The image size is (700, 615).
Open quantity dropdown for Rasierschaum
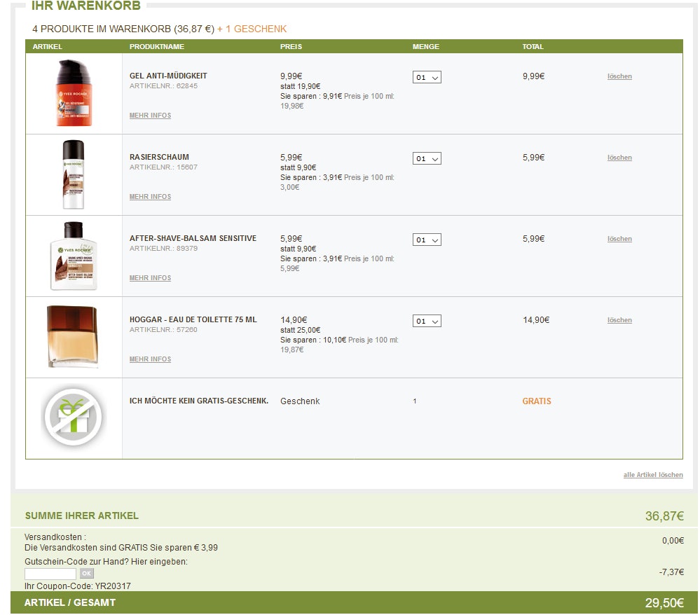pos(427,159)
